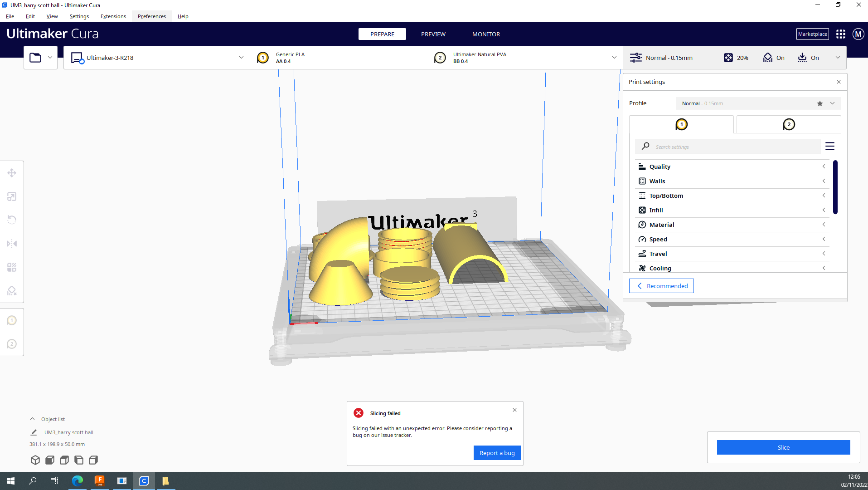Collapse the Object list panel

pos(32,419)
